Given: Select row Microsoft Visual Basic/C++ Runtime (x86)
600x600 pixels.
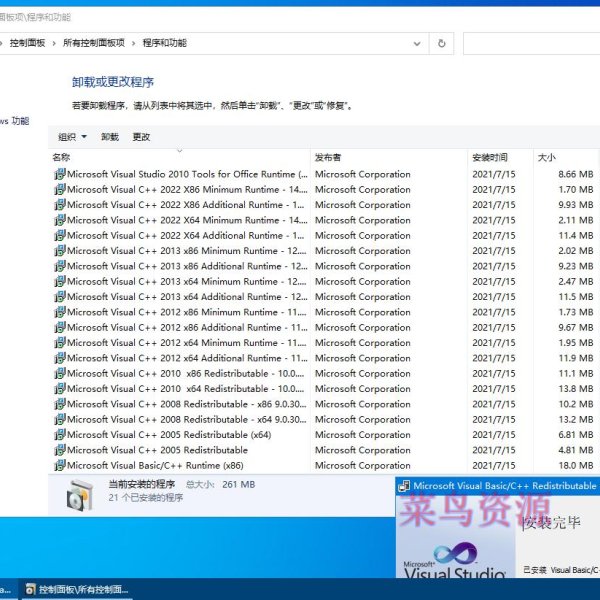Looking at the screenshot, I should (x=324, y=465).
